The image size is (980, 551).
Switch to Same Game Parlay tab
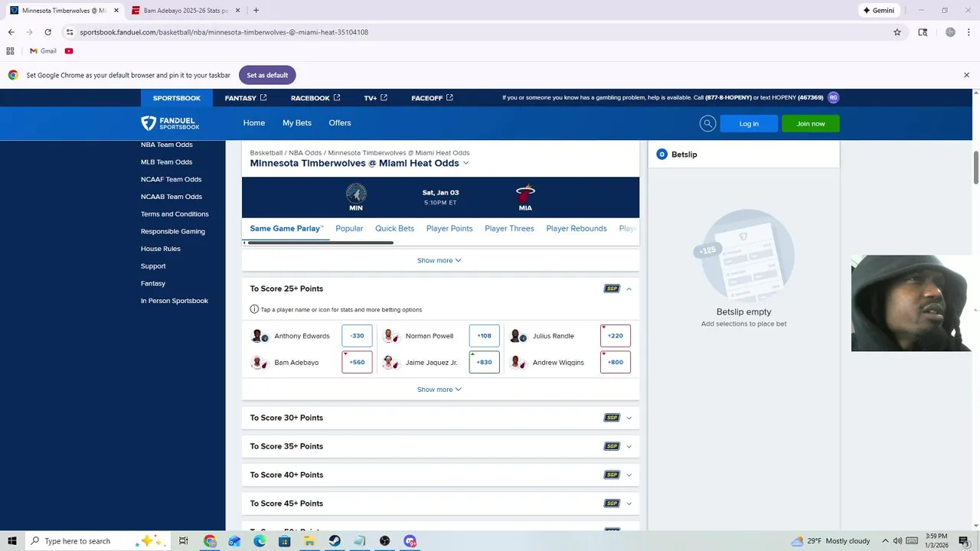[286, 229]
